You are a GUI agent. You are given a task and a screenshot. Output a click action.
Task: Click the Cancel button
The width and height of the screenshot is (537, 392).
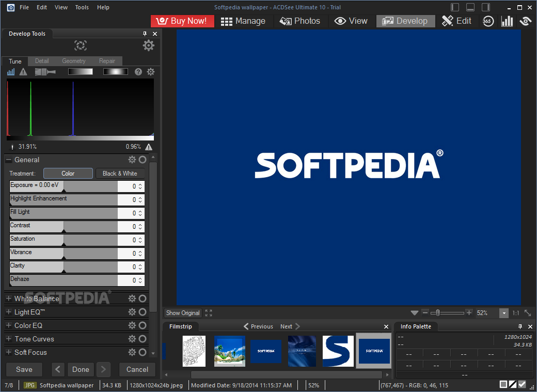(137, 369)
